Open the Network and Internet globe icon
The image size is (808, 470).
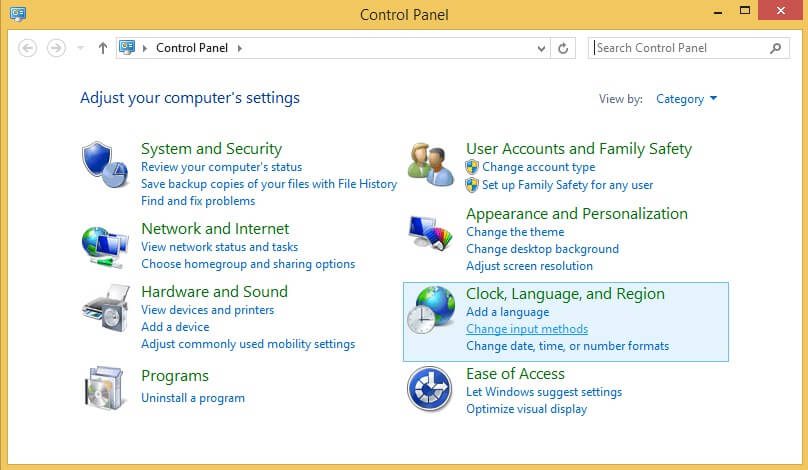point(104,244)
